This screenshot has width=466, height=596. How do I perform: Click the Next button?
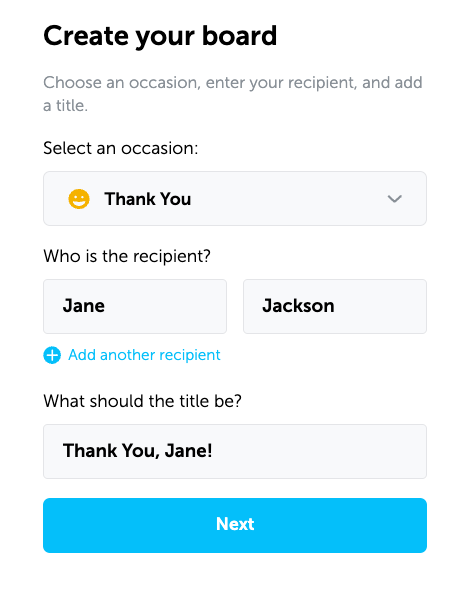235,525
